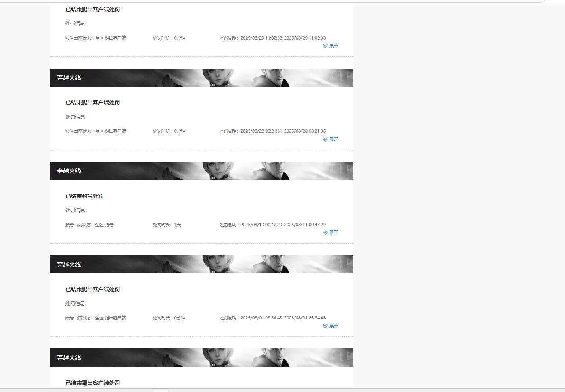
Task: Click female character in banner above 封号 record
Action: click(x=218, y=171)
